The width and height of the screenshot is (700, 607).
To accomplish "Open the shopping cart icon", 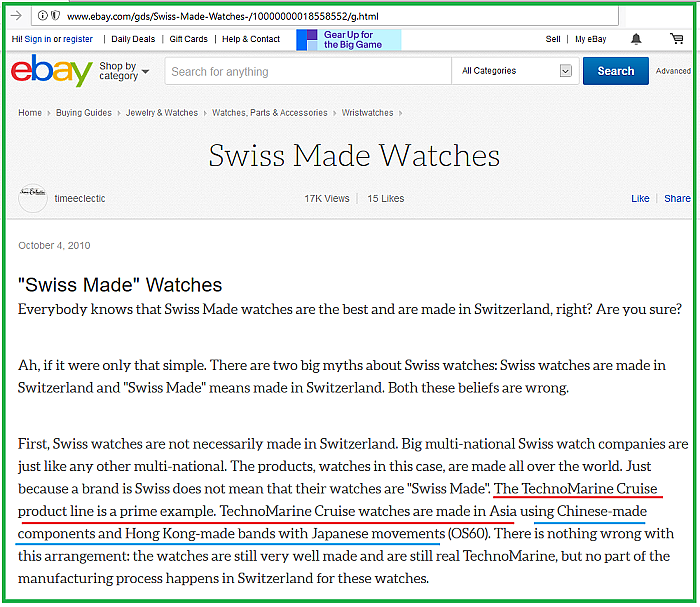I will 677,39.
